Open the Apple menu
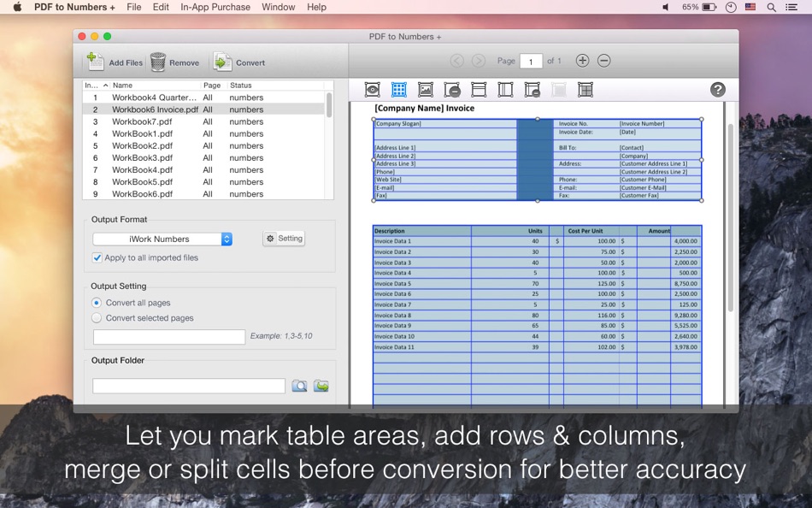 pos(17,7)
